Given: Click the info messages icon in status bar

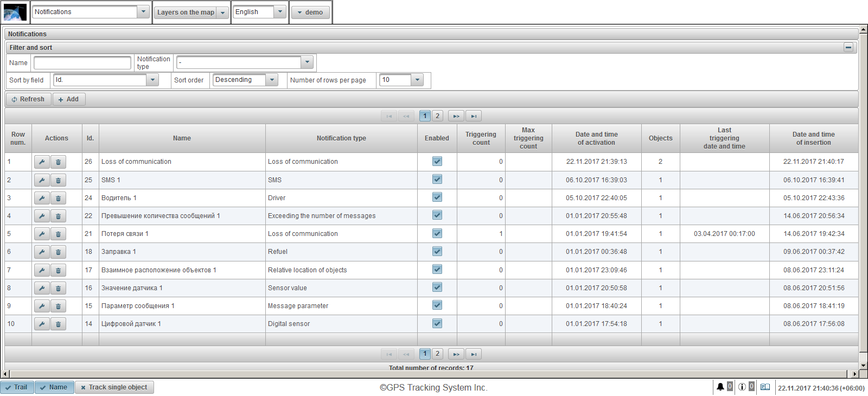Looking at the screenshot, I should coord(742,387).
